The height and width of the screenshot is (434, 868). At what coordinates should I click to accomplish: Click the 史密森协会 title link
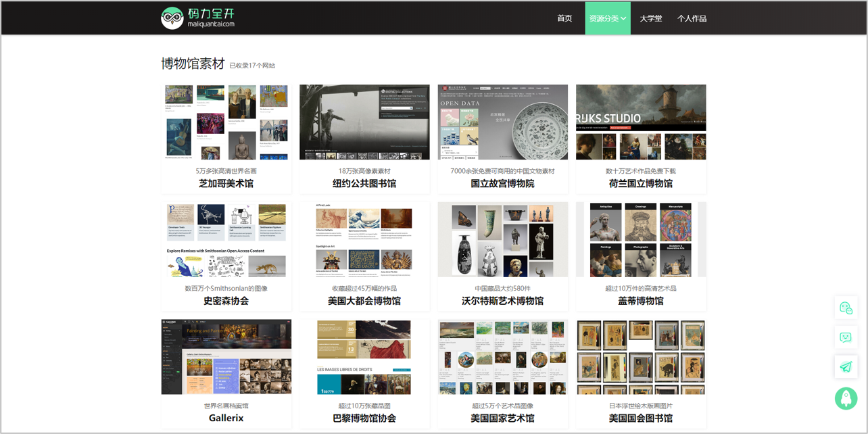click(226, 301)
